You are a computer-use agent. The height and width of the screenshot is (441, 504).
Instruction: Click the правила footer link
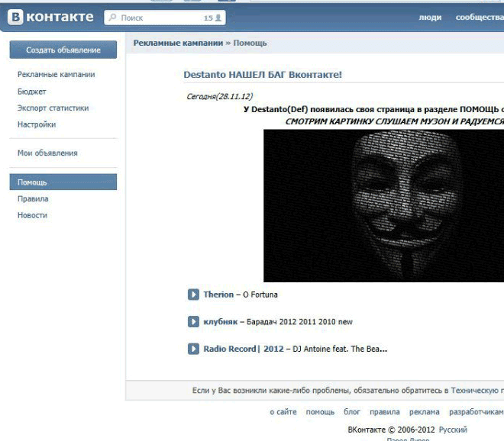tap(385, 412)
